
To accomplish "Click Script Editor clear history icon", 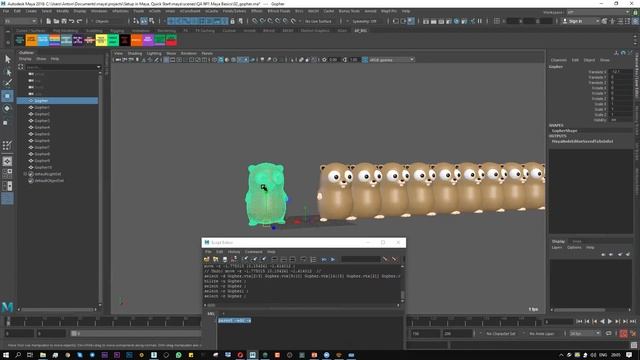I will pos(245,259).
